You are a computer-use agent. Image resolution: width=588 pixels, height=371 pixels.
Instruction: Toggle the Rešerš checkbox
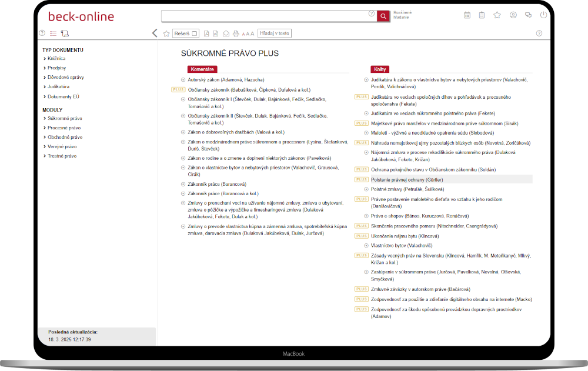click(x=195, y=34)
